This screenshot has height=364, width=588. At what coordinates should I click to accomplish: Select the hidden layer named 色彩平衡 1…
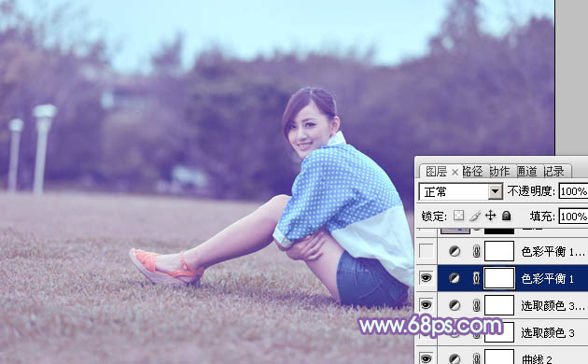553,252
